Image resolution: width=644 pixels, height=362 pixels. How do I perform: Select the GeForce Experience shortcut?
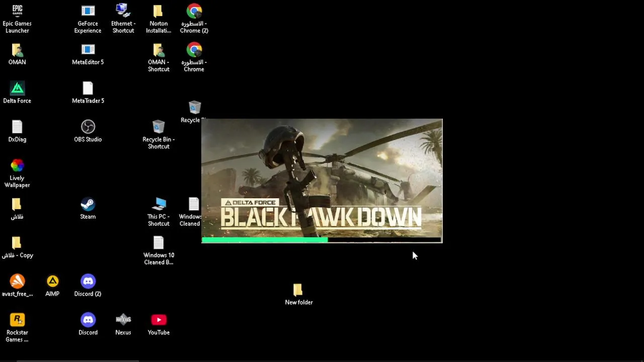(88, 19)
